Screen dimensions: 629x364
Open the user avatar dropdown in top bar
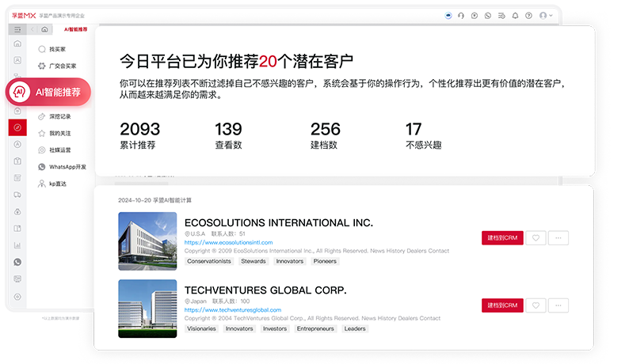[x=546, y=15]
